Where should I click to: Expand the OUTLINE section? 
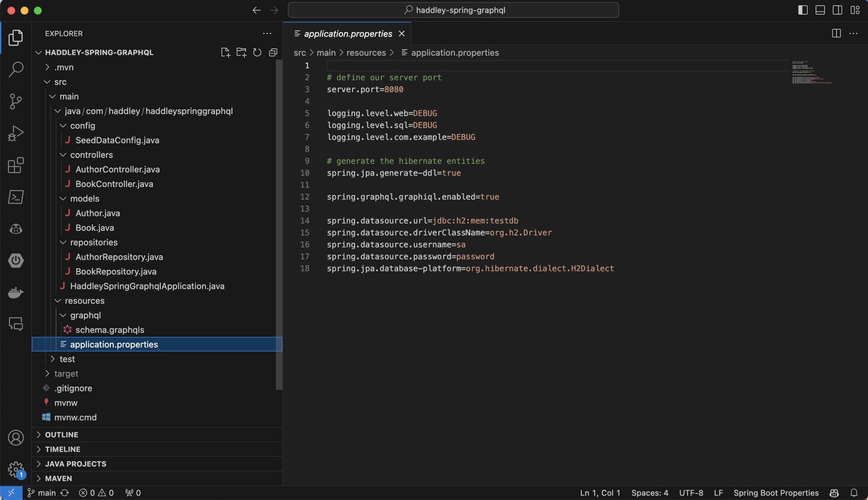coord(61,435)
